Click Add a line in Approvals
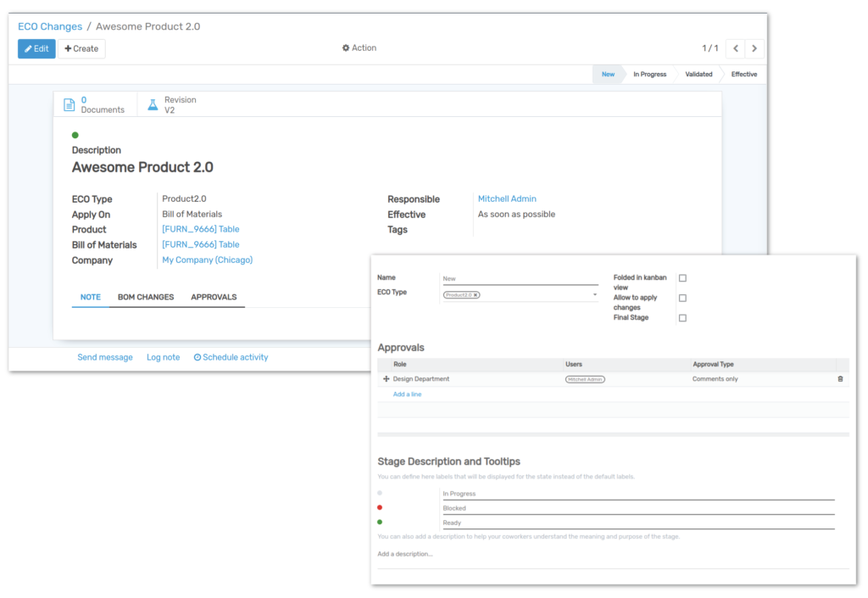 (407, 394)
